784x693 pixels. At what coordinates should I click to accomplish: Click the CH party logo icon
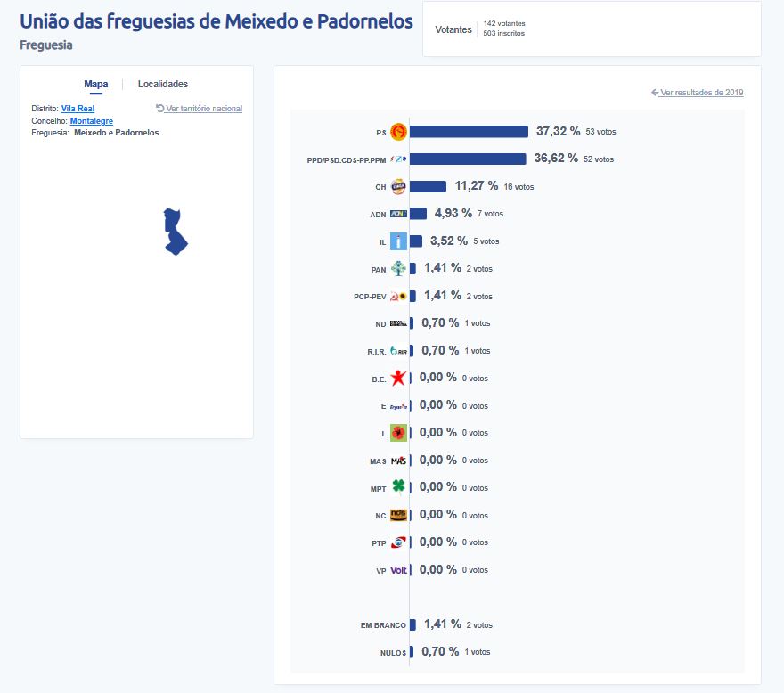pos(398,186)
